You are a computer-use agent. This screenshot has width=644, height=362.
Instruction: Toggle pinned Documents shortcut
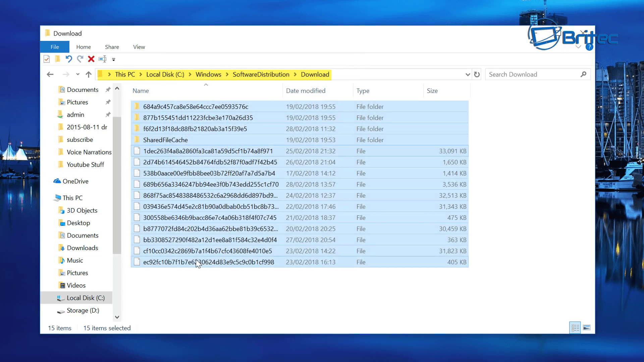(107, 89)
